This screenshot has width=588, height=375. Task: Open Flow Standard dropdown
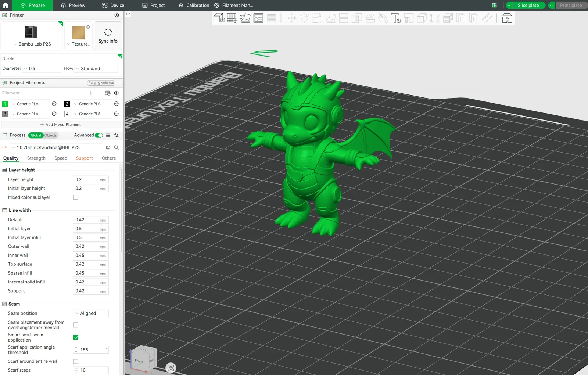click(96, 69)
